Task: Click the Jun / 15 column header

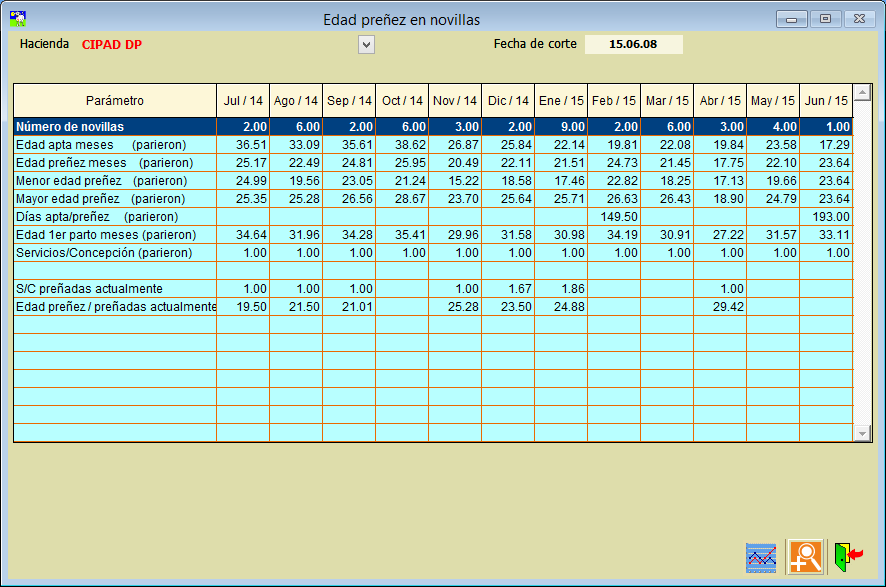Action: pyautogui.click(x=826, y=101)
